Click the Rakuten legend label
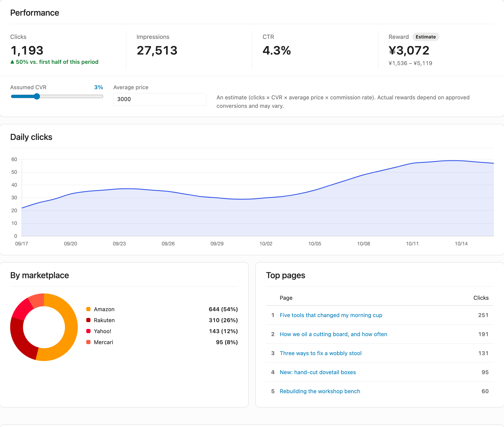This screenshot has width=504, height=427. click(x=104, y=320)
